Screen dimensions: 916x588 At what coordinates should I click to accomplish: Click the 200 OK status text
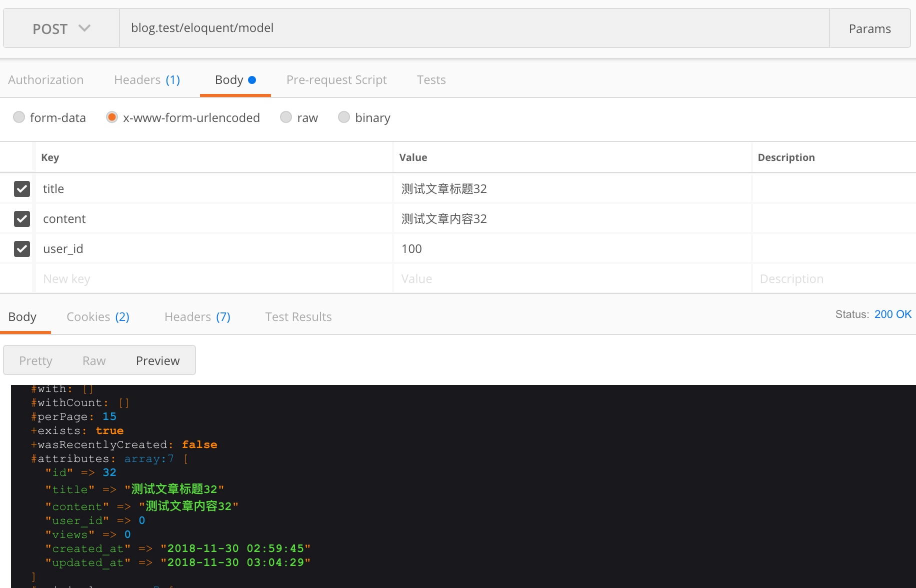tap(893, 314)
